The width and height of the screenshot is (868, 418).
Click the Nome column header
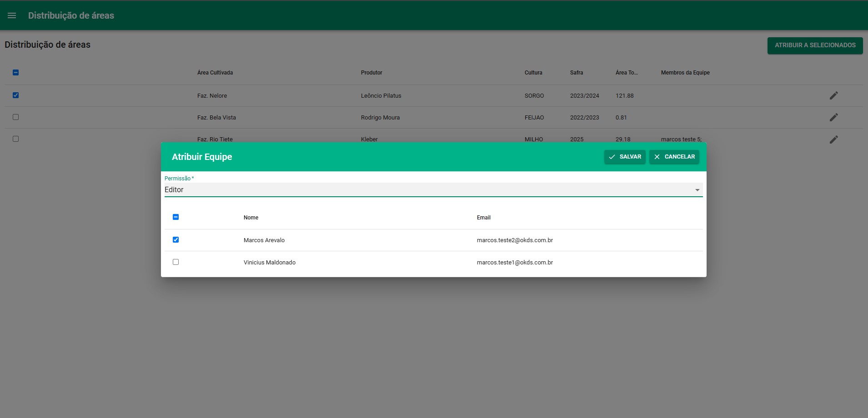251,218
